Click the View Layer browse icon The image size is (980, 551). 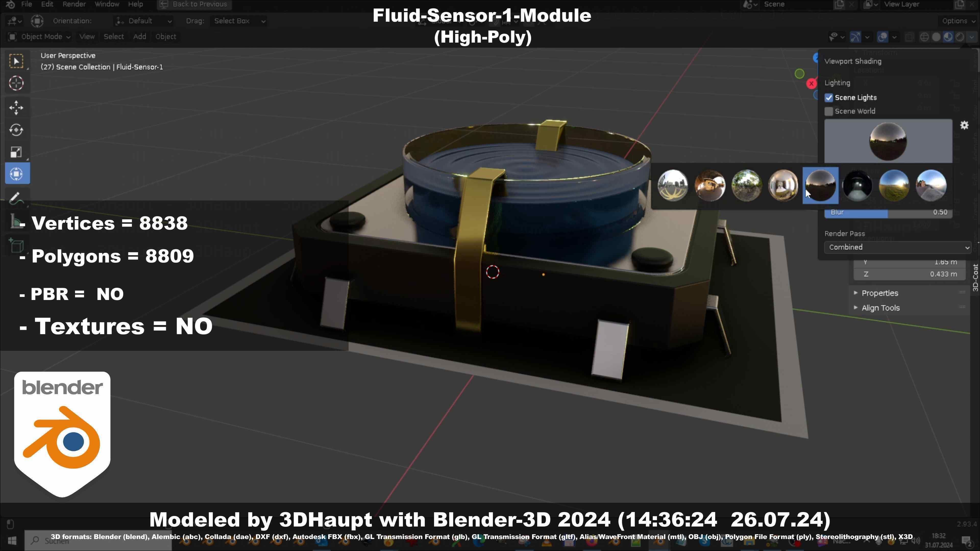(871, 4)
